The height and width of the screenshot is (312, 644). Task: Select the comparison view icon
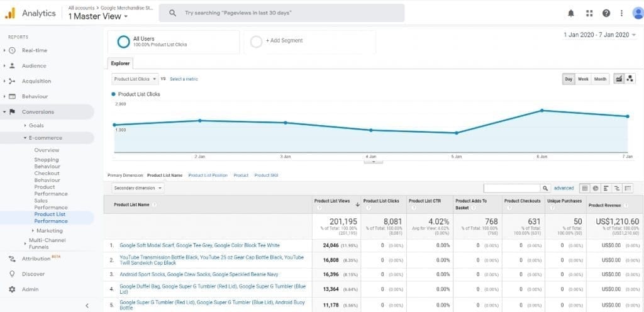click(x=617, y=188)
